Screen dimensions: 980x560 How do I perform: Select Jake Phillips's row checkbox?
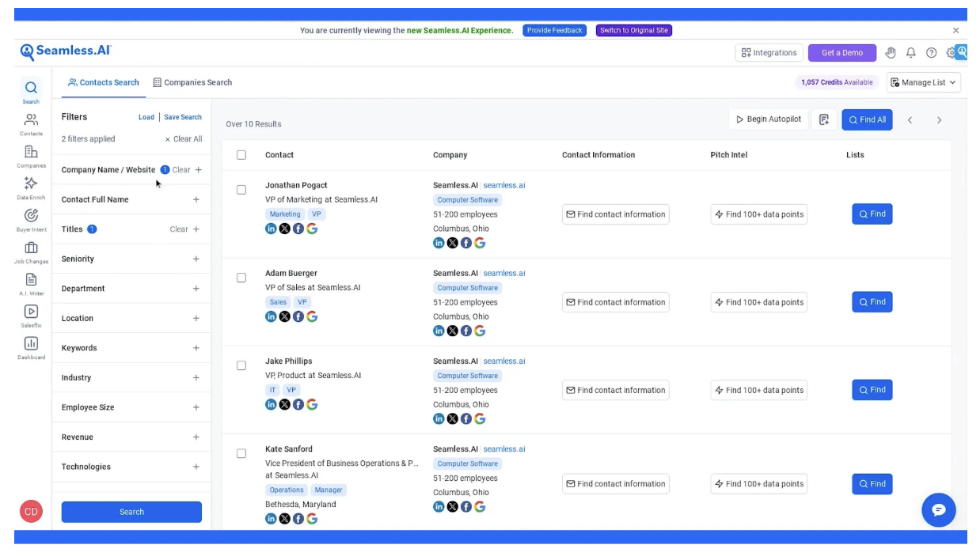[x=241, y=365]
